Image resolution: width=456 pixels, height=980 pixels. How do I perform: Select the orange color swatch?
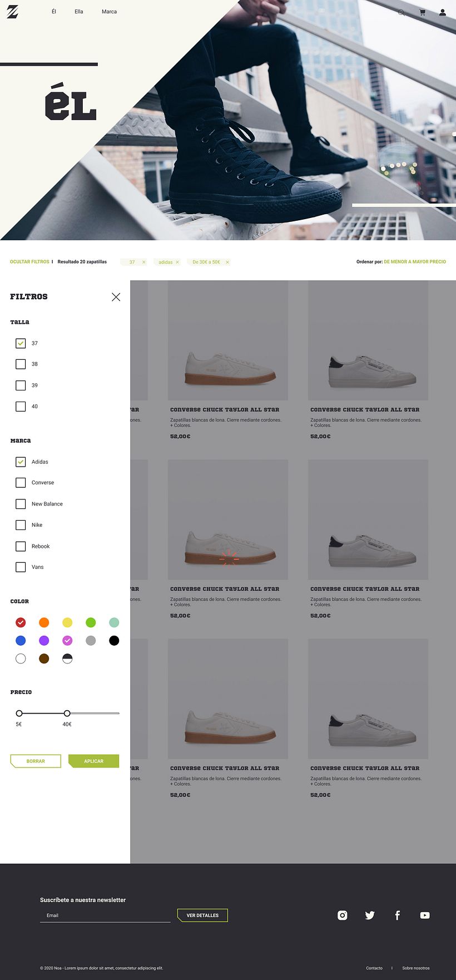pyautogui.click(x=44, y=622)
